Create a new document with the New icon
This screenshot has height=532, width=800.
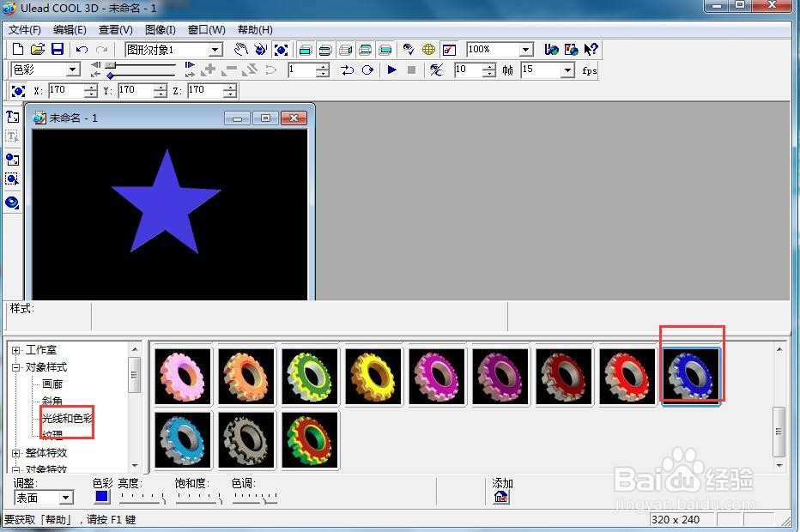coord(18,50)
